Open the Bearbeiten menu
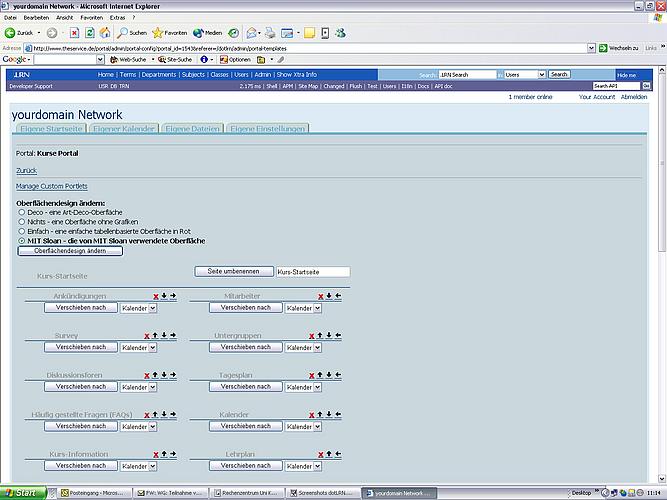The image size is (667, 500). [36, 18]
